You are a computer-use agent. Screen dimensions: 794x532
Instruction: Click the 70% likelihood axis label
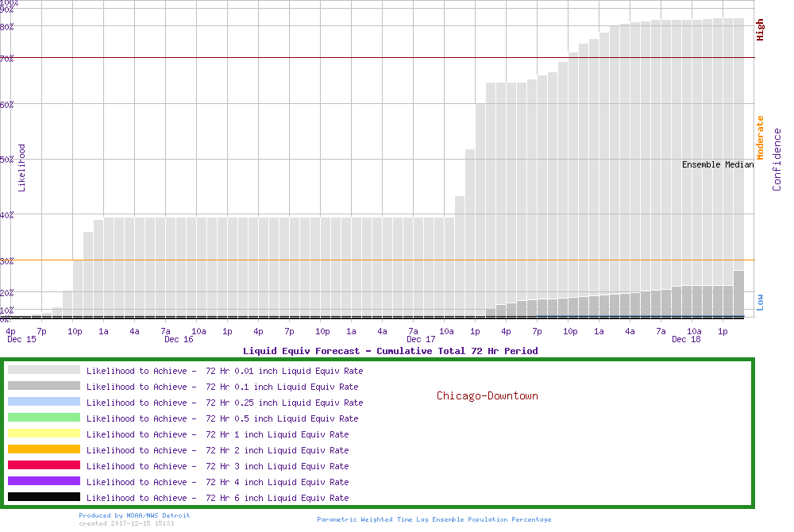7,59
